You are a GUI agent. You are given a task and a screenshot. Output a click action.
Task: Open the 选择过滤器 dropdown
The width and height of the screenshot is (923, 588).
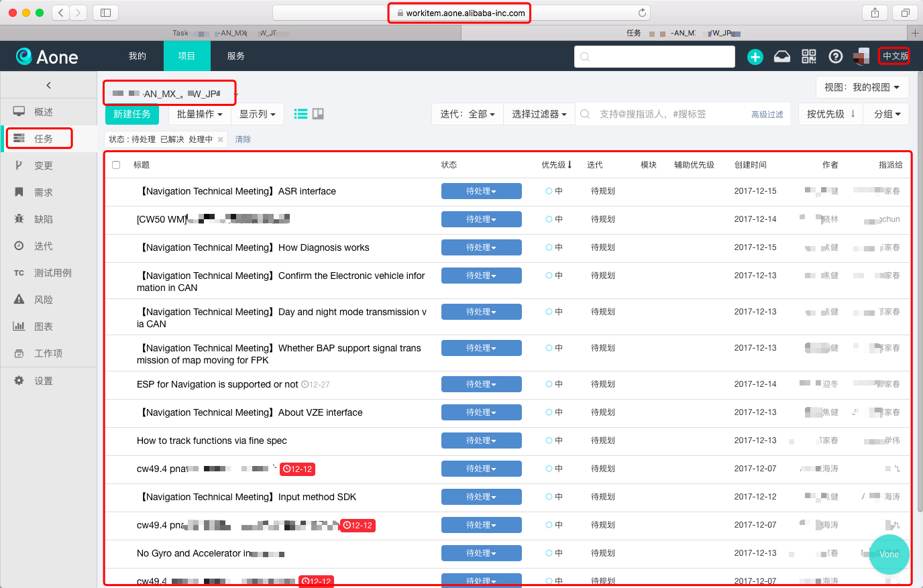(539, 114)
